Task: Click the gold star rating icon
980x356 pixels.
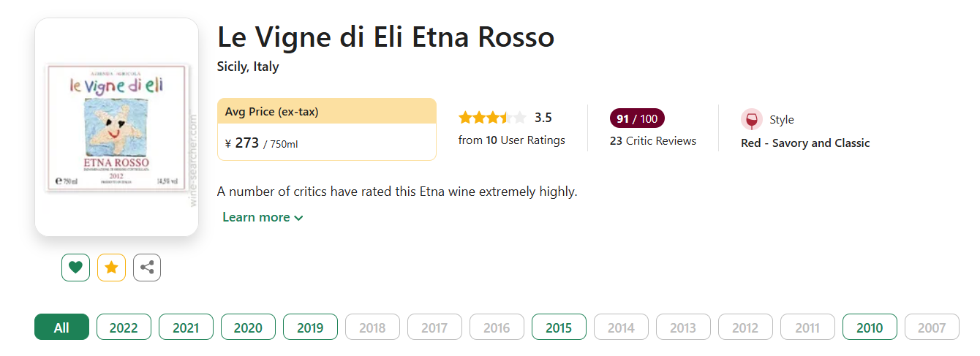Action: (x=111, y=268)
